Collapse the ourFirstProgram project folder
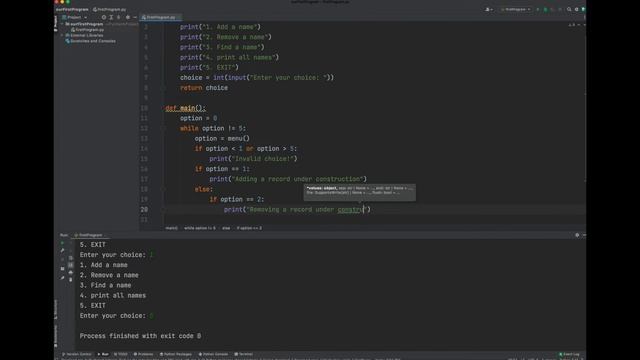This screenshot has width=640, height=360. click(x=62, y=24)
